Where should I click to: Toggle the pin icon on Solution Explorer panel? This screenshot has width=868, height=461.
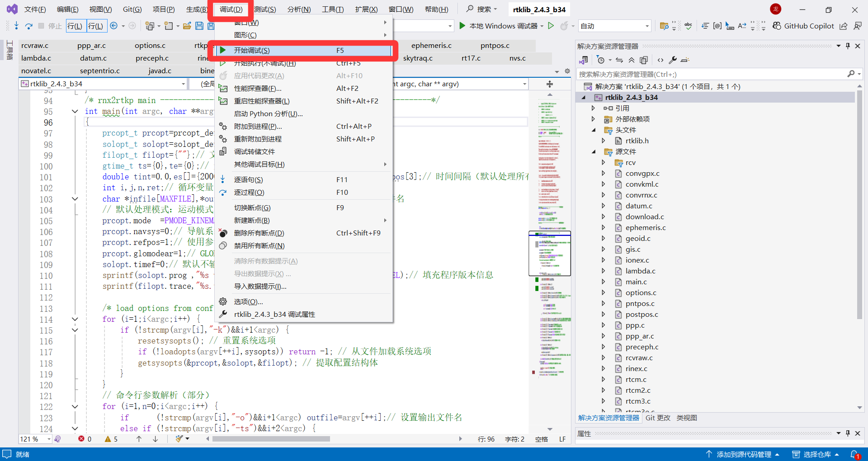[848, 45]
